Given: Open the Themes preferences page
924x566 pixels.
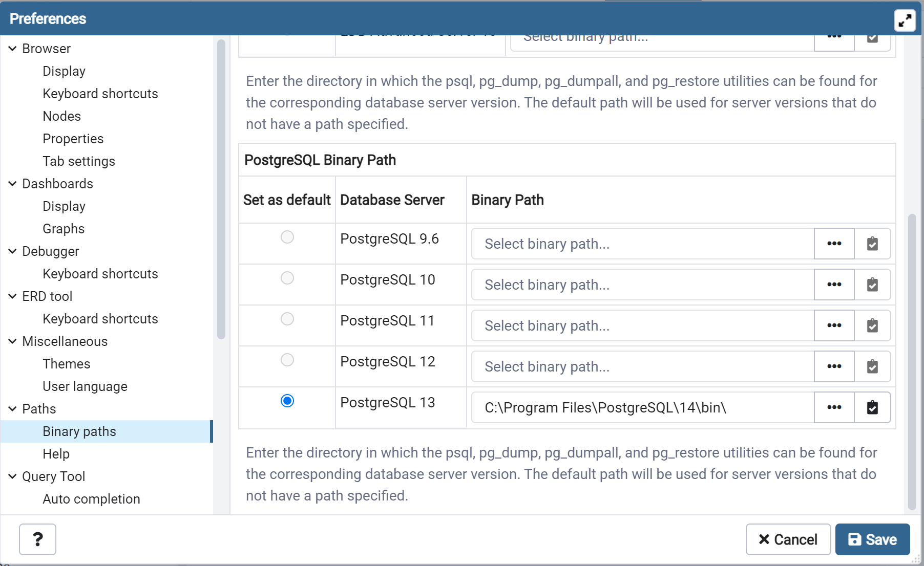Looking at the screenshot, I should tap(67, 364).
